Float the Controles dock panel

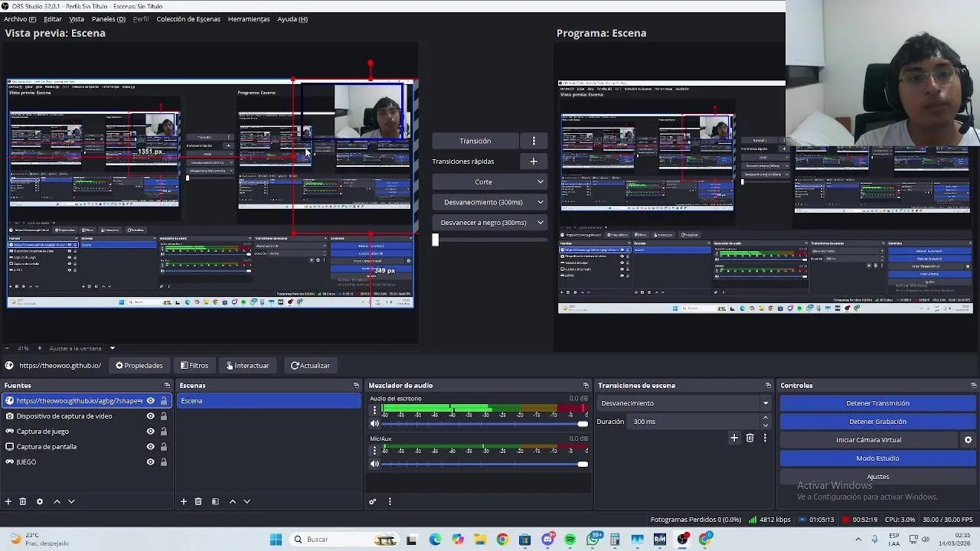973,386
